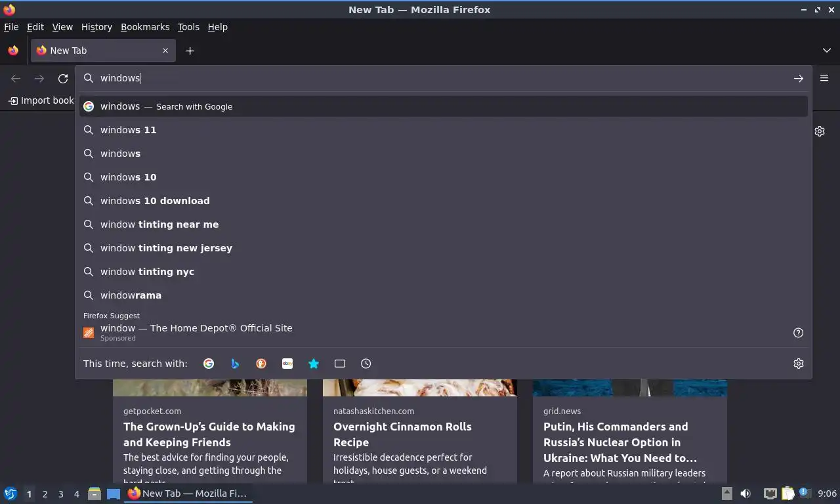This screenshot has width=840, height=504.
Task: Open the clipboard notes tray icon
Action: tap(787, 493)
